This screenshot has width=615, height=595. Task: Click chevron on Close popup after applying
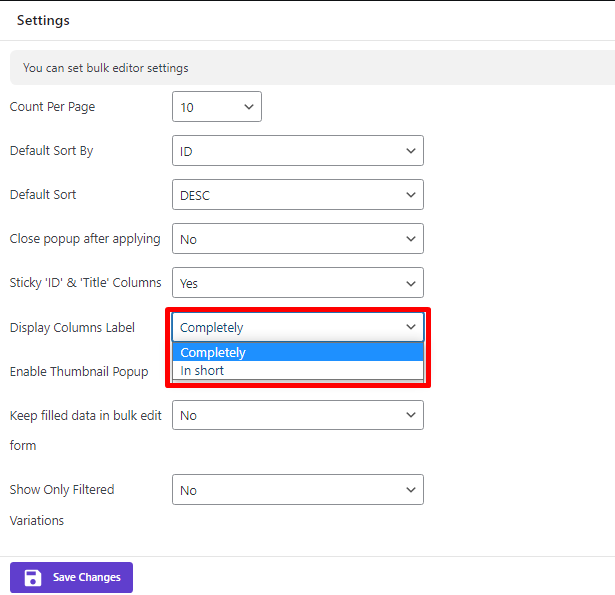[411, 238]
